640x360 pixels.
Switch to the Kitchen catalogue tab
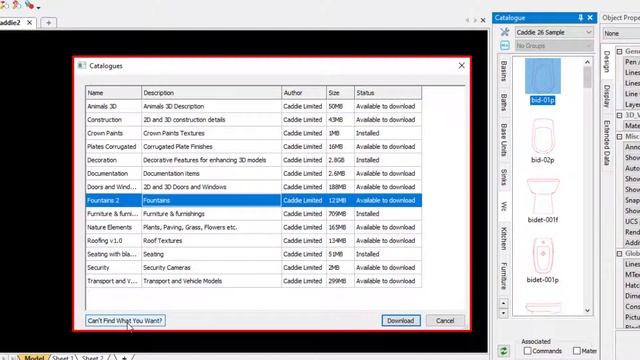coord(504,238)
